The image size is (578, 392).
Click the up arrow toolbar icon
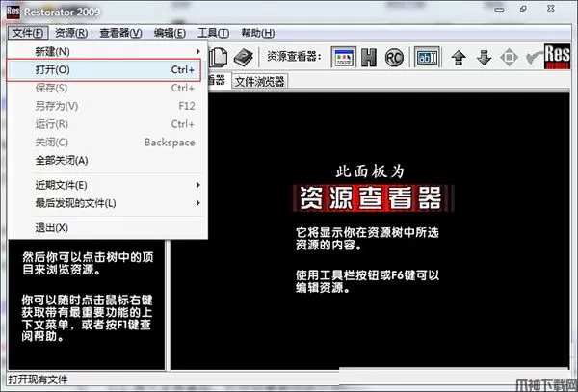459,58
